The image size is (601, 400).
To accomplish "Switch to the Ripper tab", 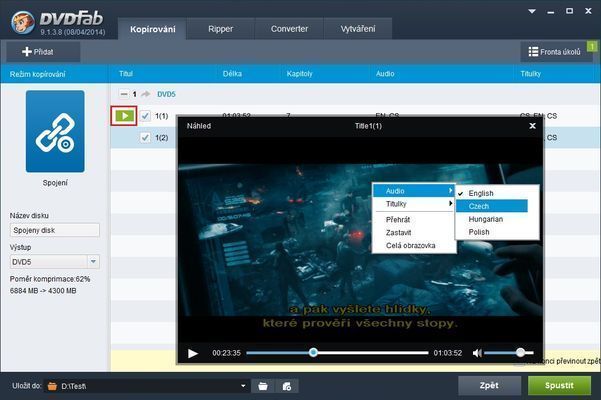I will (220, 29).
